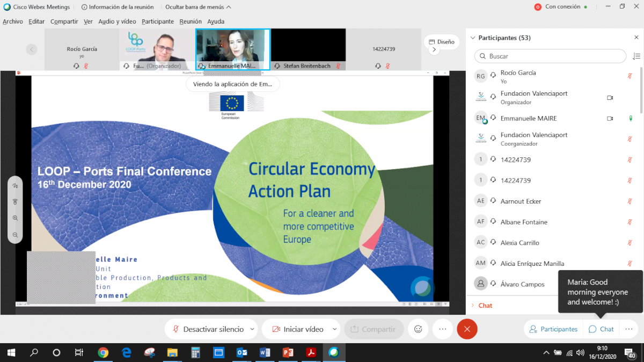Open the Reunión menu
The image size is (644, 362).
[191, 21]
